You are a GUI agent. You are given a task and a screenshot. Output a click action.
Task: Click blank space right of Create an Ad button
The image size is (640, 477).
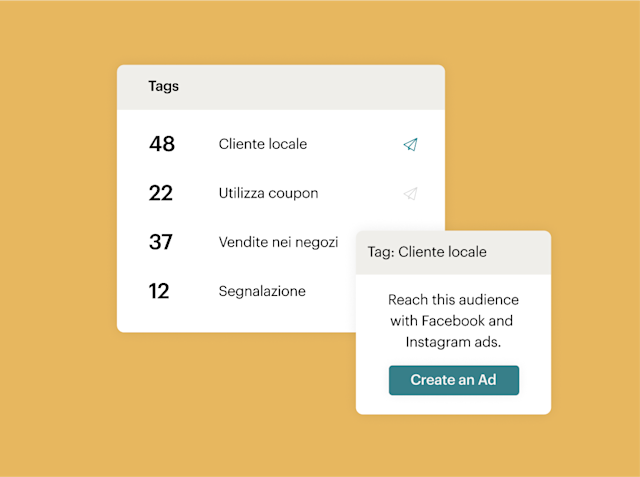click(x=535, y=380)
